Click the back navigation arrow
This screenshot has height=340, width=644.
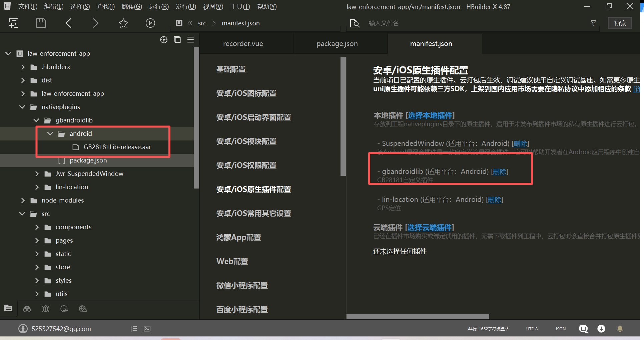[69, 23]
